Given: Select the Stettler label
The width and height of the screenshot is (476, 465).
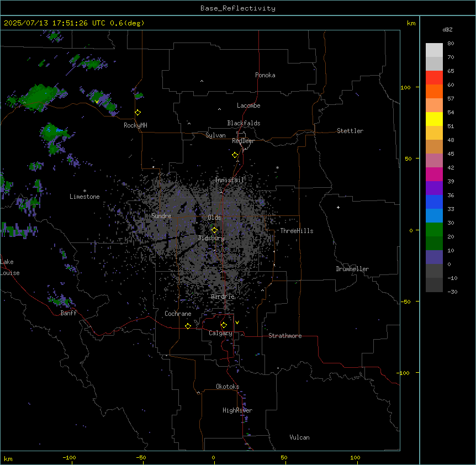Looking at the screenshot, I should pos(350,131).
